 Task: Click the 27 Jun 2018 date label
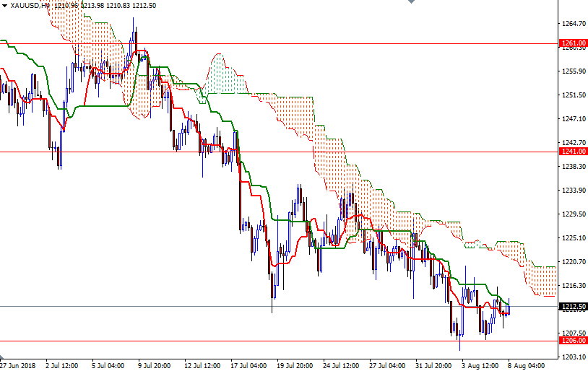20,365
